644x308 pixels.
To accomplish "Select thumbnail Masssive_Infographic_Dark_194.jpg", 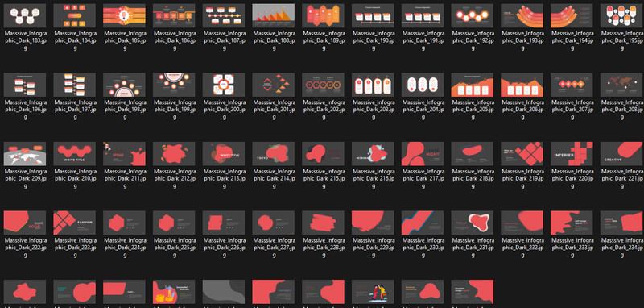I will [572, 16].
